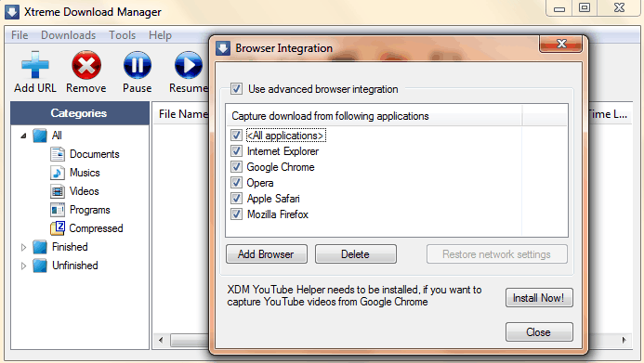Click the Browser Integration dialog title icon
This screenshot has width=644, height=363.
223,48
